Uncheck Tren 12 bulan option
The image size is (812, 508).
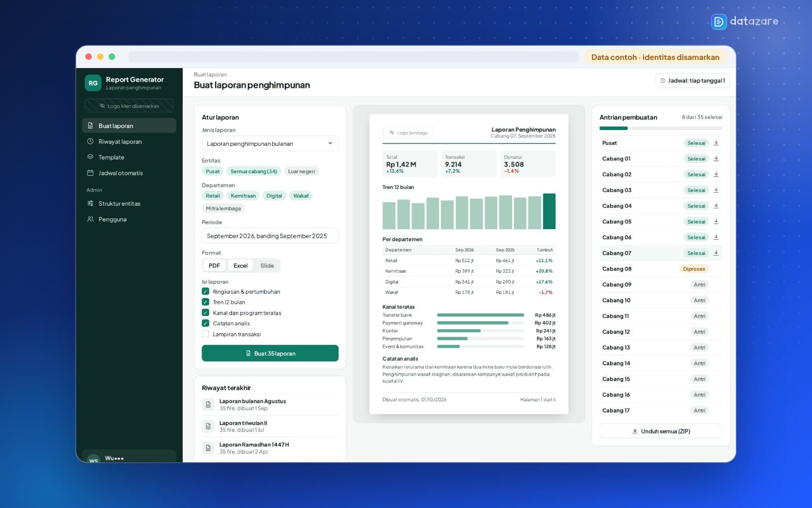coord(206,302)
